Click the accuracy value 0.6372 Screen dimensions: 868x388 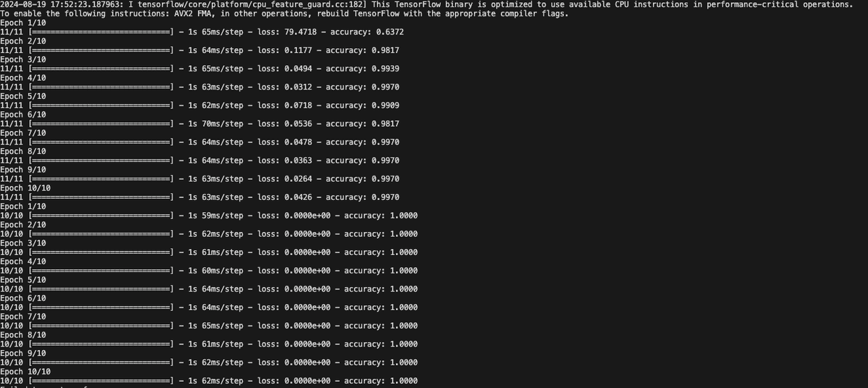tap(390, 32)
